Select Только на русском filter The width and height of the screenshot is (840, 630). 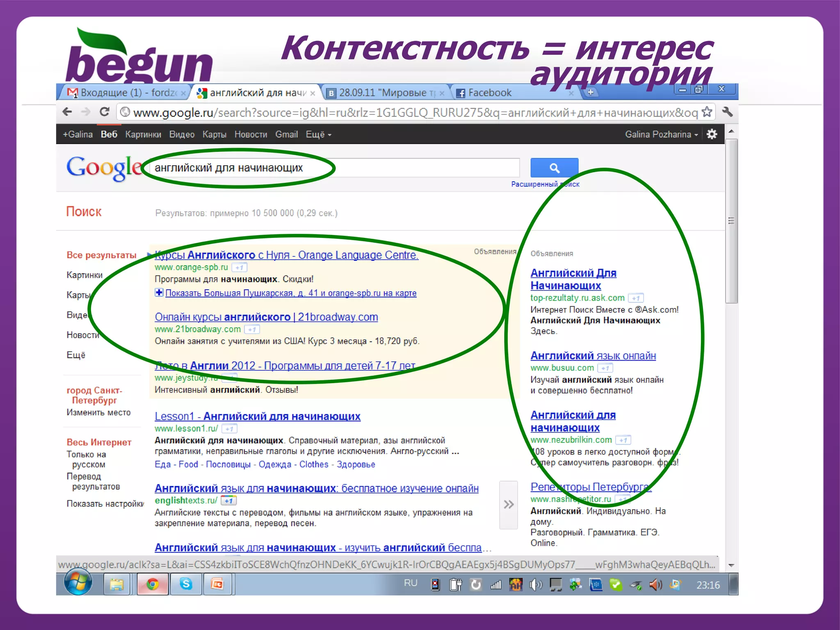tap(86, 459)
